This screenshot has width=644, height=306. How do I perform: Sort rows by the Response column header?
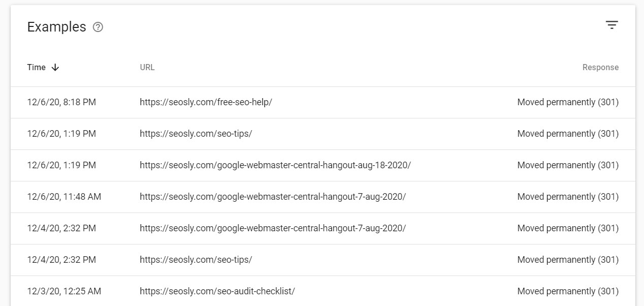[600, 67]
